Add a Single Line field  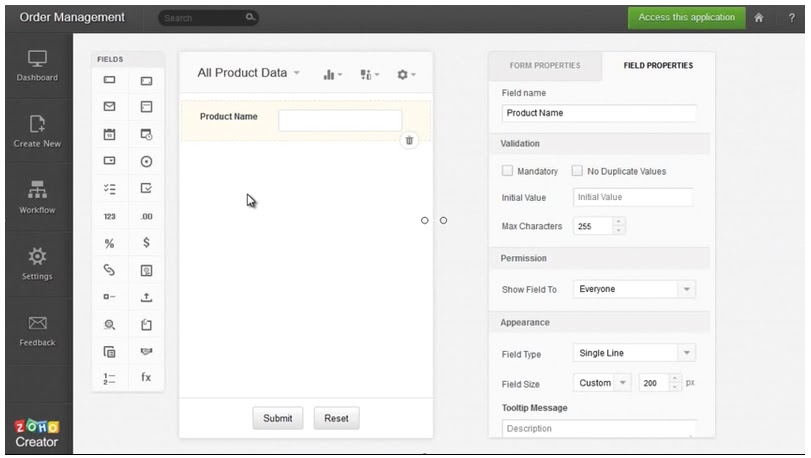tap(109, 80)
